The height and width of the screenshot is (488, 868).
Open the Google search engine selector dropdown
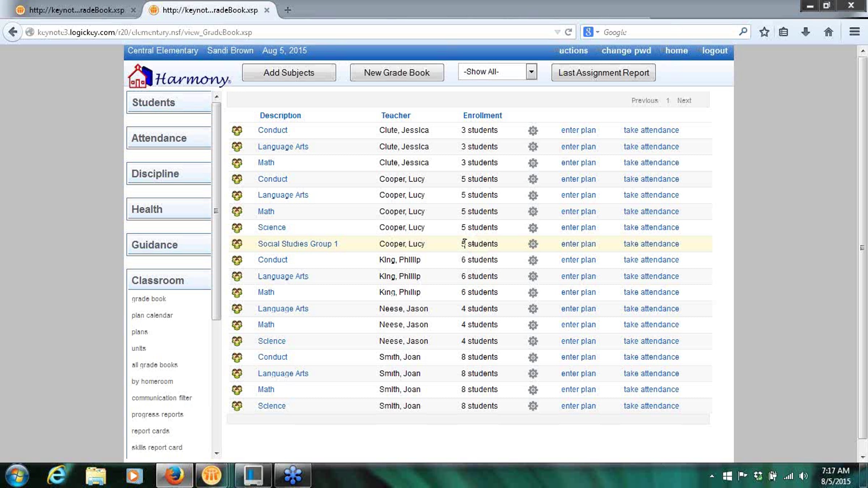point(591,32)
